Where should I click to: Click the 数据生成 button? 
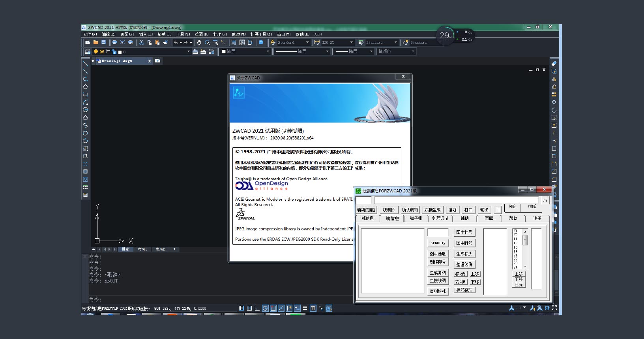432,210
